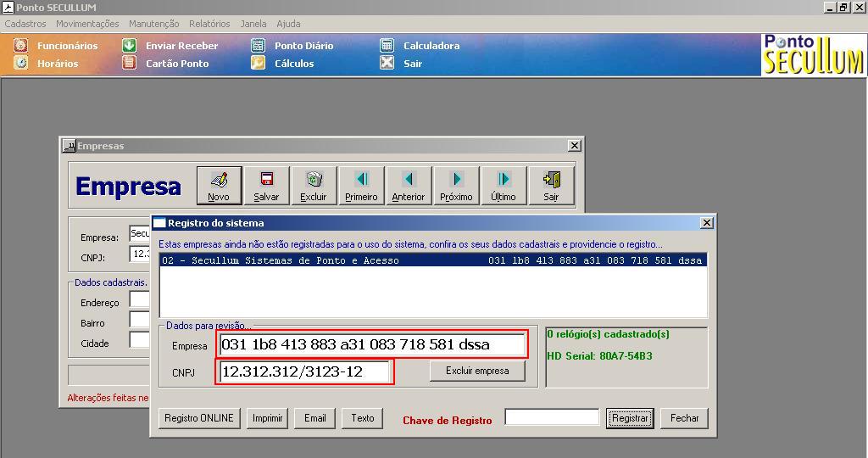Click the Ponto SECULLUM app title icon

[x=8, y=7]
